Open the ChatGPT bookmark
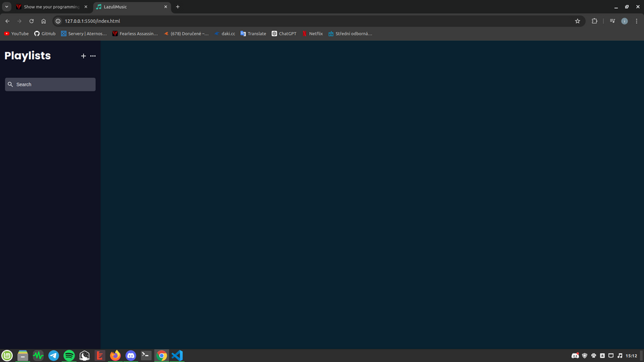The image size is (644, 362). (x=284, y=33)
